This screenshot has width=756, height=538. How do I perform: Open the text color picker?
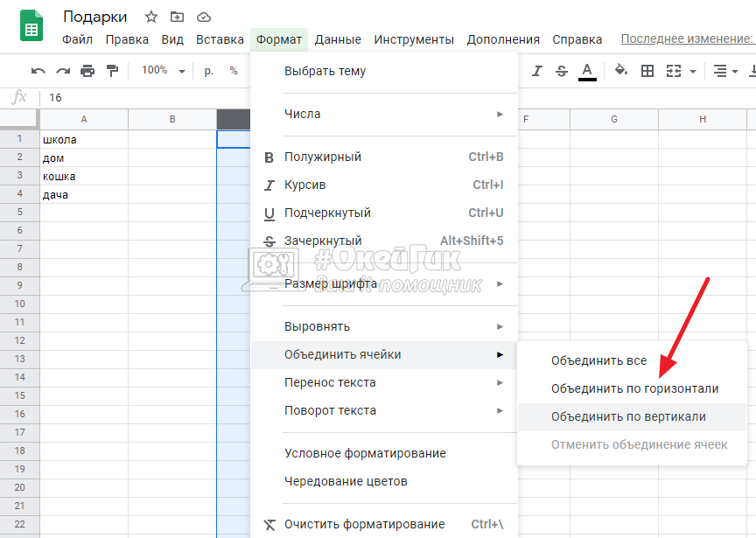[x=587, y=71]
